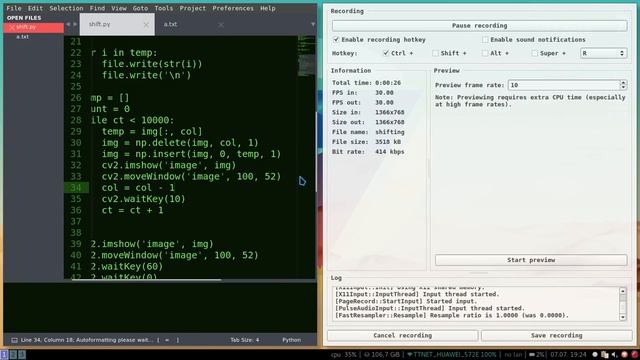This screenshot has width=640, height=360.
Task: Open the Python syntax selector in status bar
Action: click(x=291, y=340)
